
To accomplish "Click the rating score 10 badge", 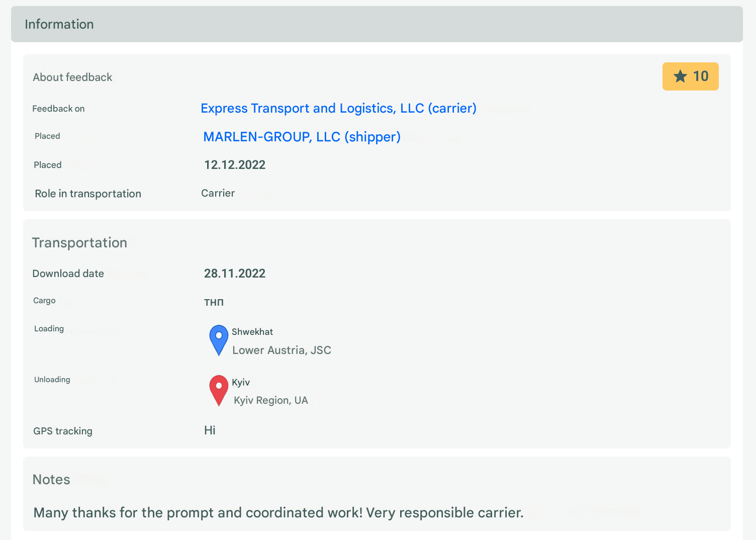I will pos(691,76).
